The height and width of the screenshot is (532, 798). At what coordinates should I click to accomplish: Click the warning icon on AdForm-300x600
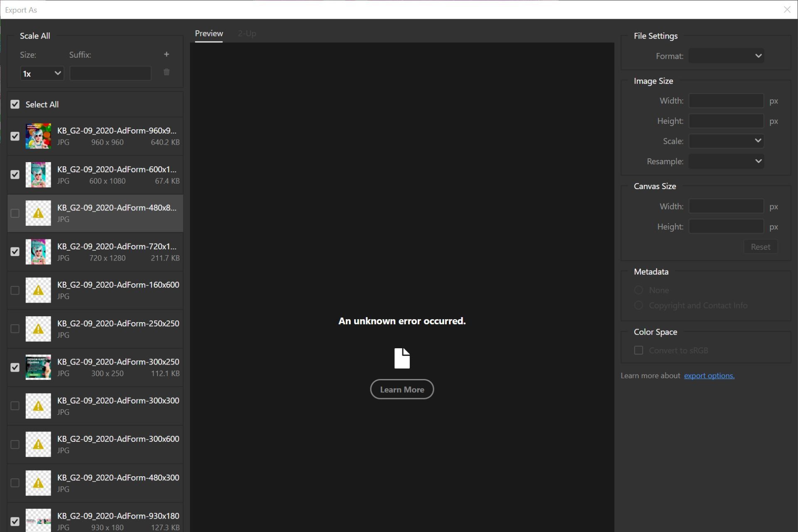tap(38, 444)
